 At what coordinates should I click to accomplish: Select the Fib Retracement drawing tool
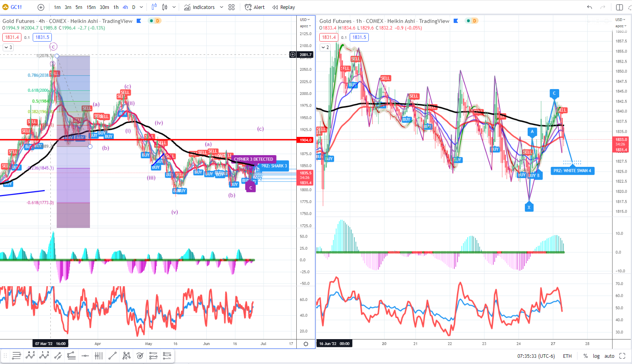coord(16,355)
